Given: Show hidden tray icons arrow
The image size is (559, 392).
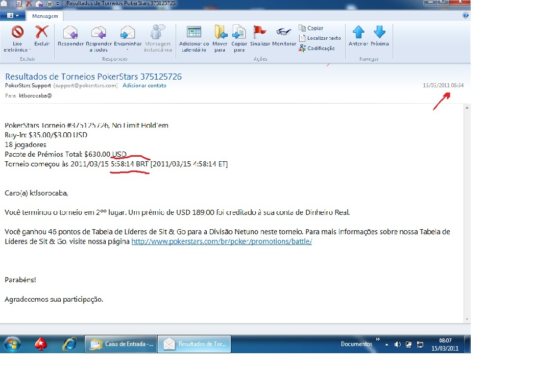Looking at the screenshot, I should click(387, 345).
